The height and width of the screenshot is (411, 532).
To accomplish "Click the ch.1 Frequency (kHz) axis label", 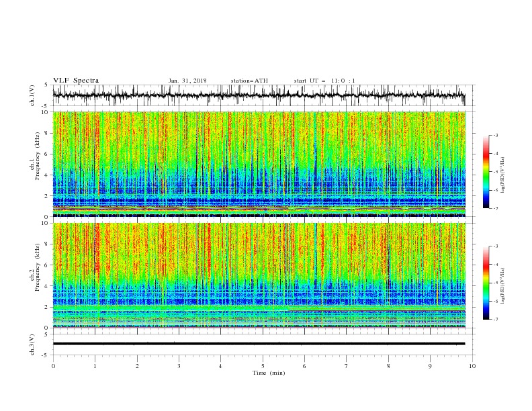I will [x=35, y=156].
